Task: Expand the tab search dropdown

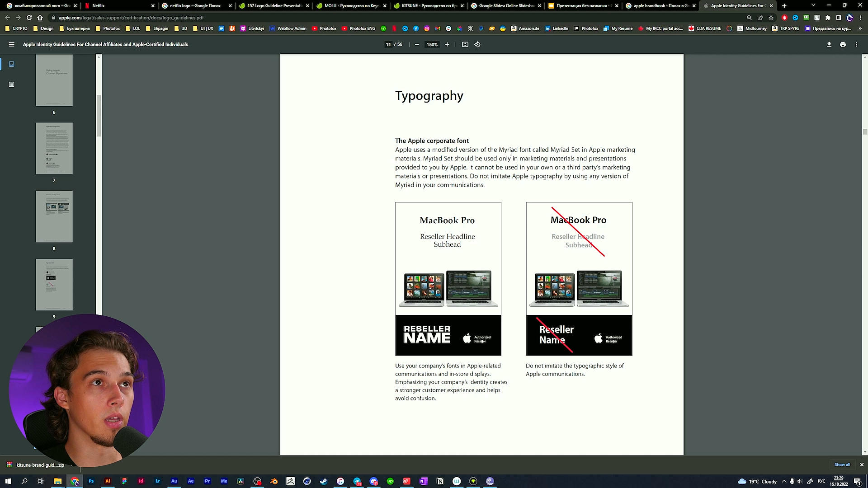Action: [x=813, y=5]
